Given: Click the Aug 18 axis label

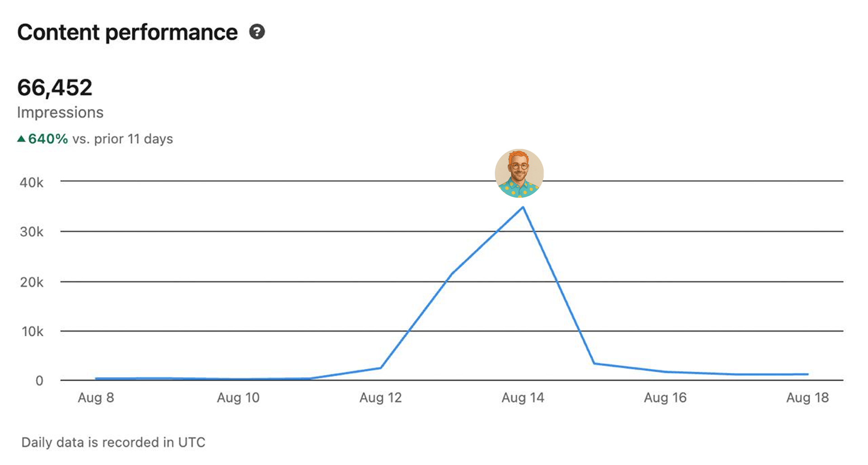Looking at the screenshot, I should pyautogui.click(x=807, y=398).
